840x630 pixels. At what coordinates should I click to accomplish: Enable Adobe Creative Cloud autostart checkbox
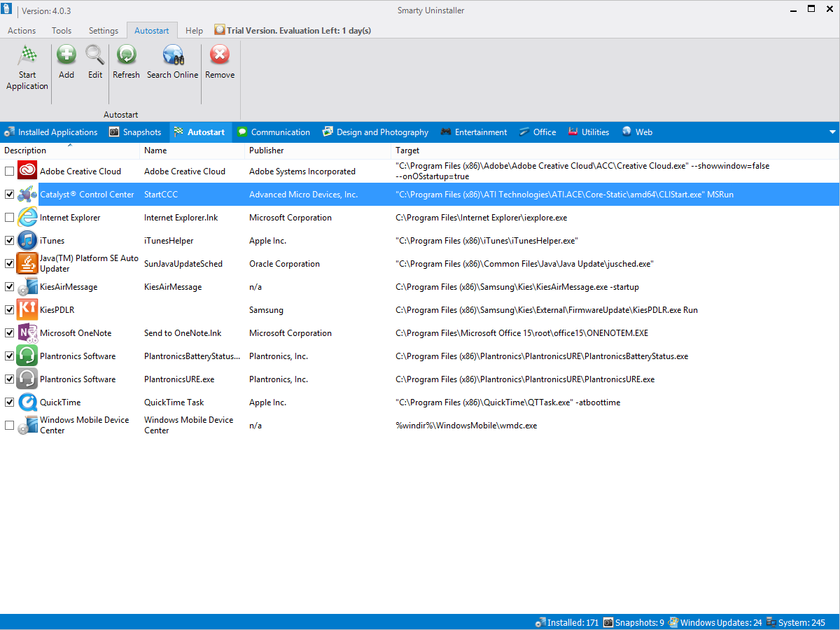[x=9, y=171]
